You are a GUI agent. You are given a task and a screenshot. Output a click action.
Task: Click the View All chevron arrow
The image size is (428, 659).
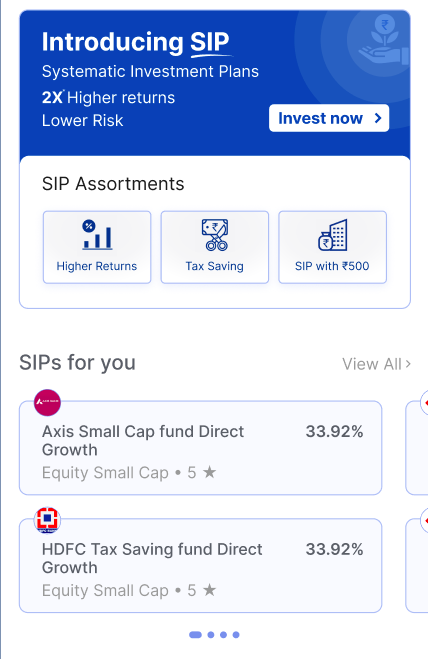tap(408, 364)
